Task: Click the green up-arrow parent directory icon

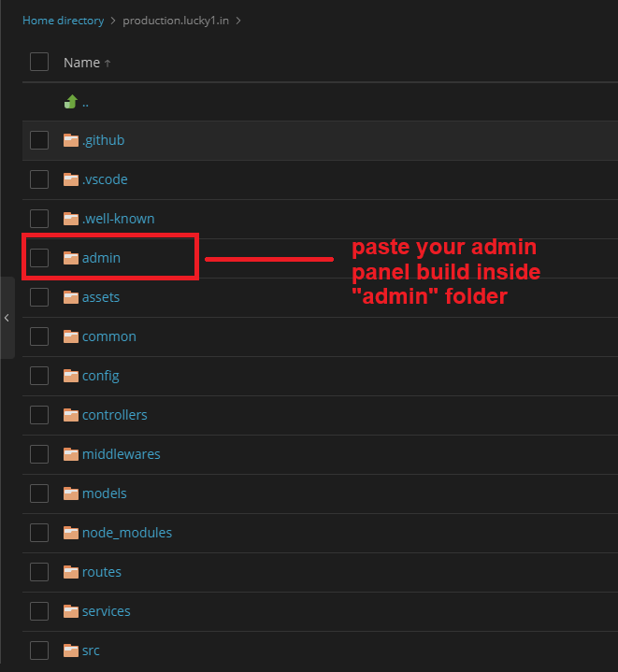Action: pos(71,102)
